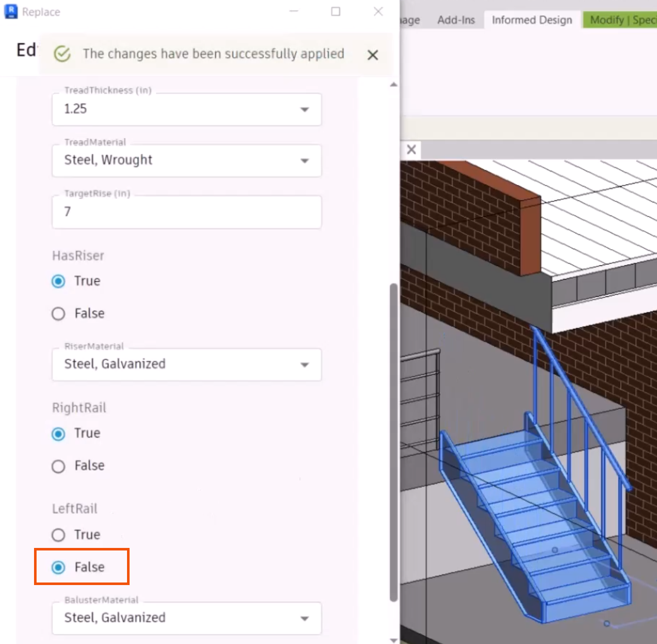Screen dimensions: 657x644
Task: Open the TreadThickness dropdown
Action: tap(186, 109)
